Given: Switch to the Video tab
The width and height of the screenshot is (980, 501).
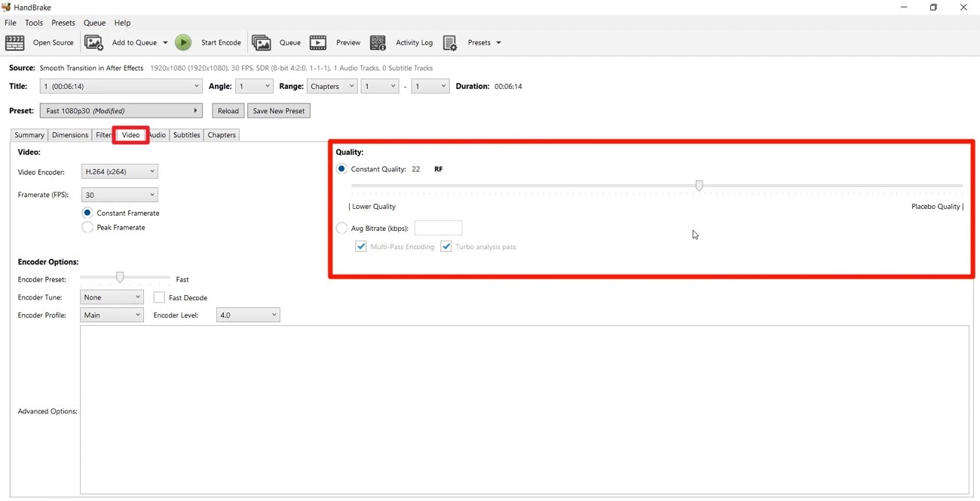Looking at the screenshot, I should tap(131, 135).
